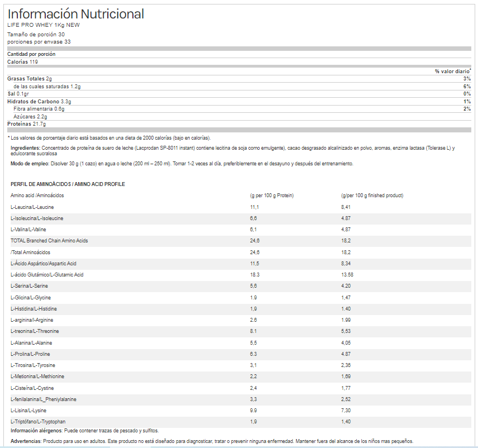Click 'porciones por envase 33' text
Screen dimensions: 478x448
[x=39, y=42]
